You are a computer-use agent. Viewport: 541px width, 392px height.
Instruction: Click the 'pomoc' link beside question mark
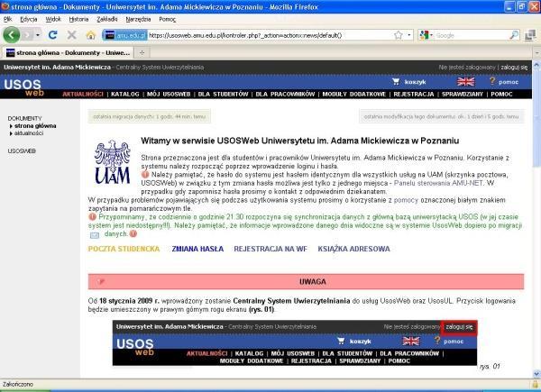coord(509,82)
